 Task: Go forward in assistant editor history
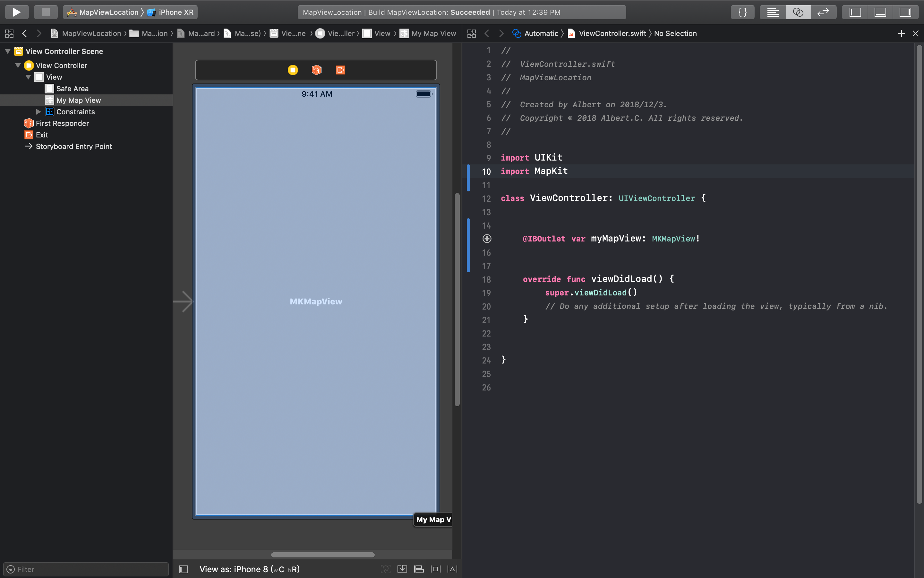pyautogui.click(x=501, y=34)
